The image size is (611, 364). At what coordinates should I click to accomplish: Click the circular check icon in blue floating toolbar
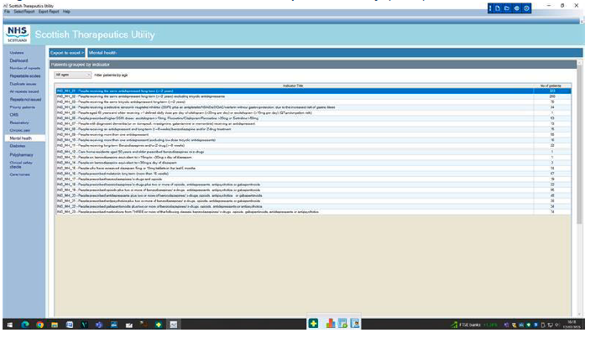517,8
